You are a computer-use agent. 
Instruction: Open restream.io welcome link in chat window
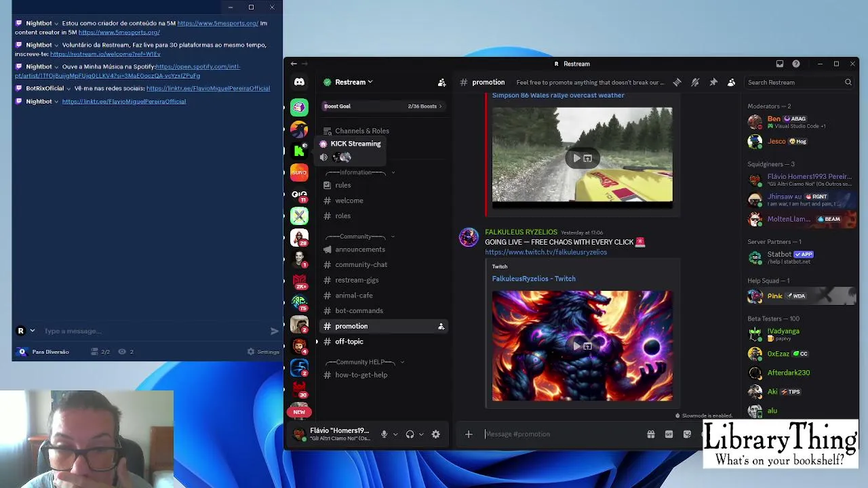[x=105, y=54]
